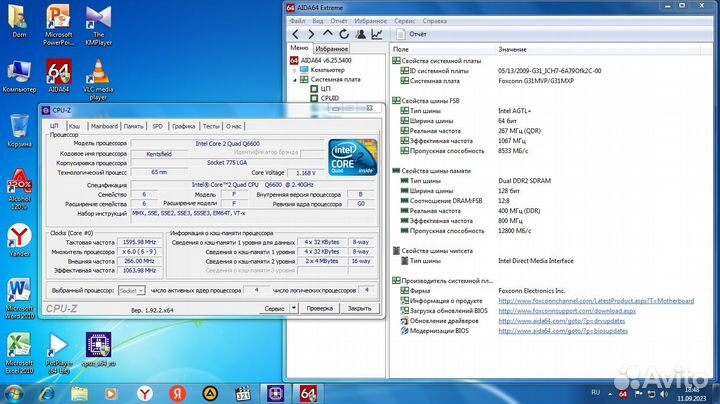Switch to О нас tab in CPU-Z
Viewport: 720px width, 404px height.
[233, 126]
